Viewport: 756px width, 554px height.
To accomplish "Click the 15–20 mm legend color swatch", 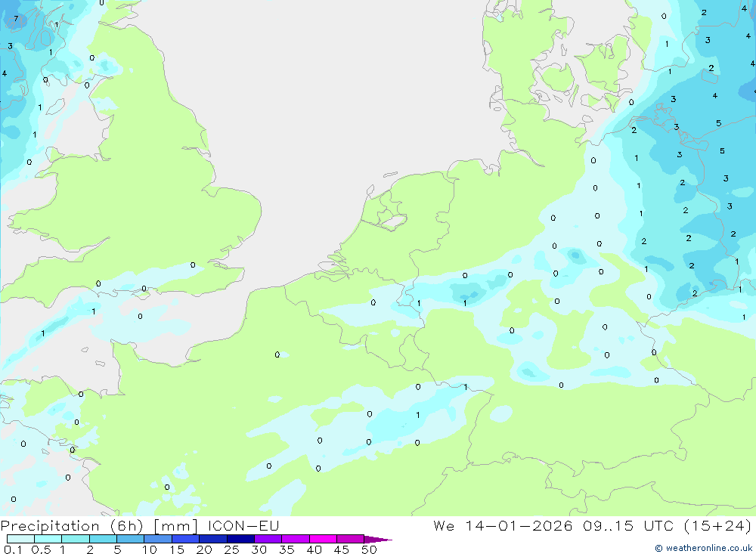I will tap(185, 539).
